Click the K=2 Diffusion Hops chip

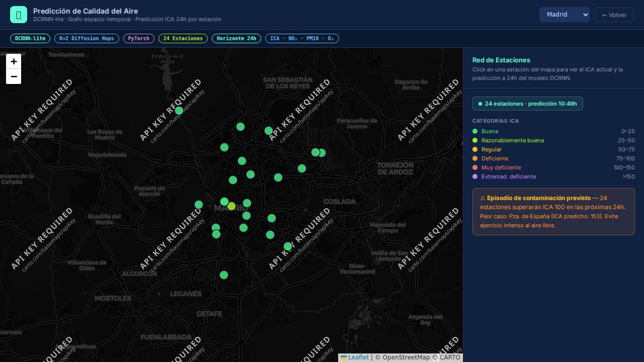[x=87, y=38]
